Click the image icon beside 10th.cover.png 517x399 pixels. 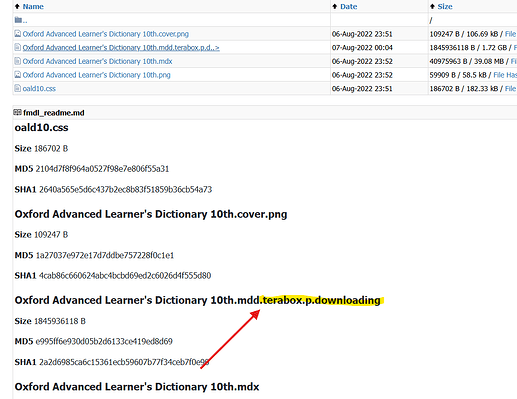coord(18,34)
